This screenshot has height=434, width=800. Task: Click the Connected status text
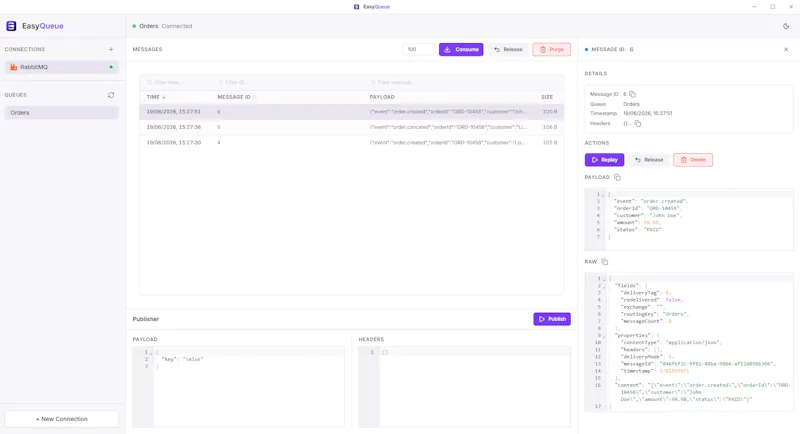[177, 26]
